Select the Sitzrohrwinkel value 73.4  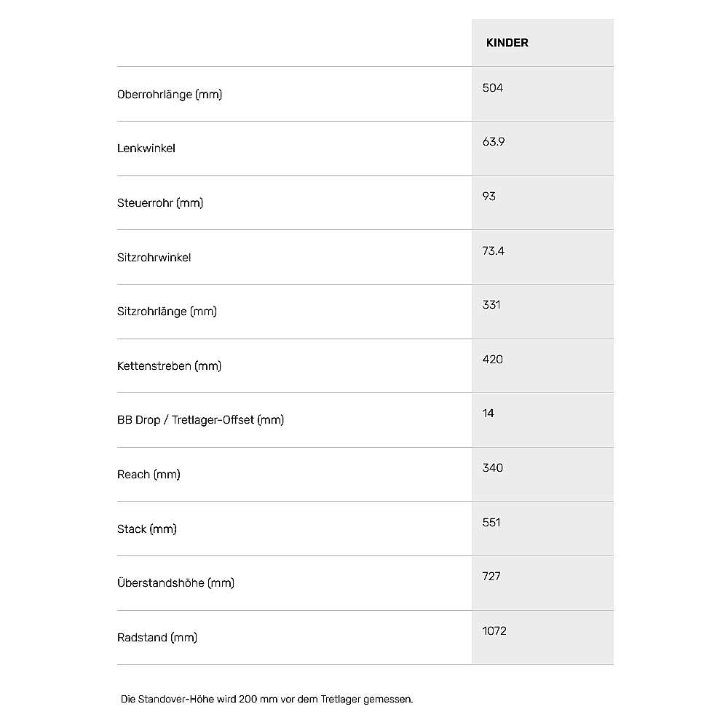click(493, 251)
